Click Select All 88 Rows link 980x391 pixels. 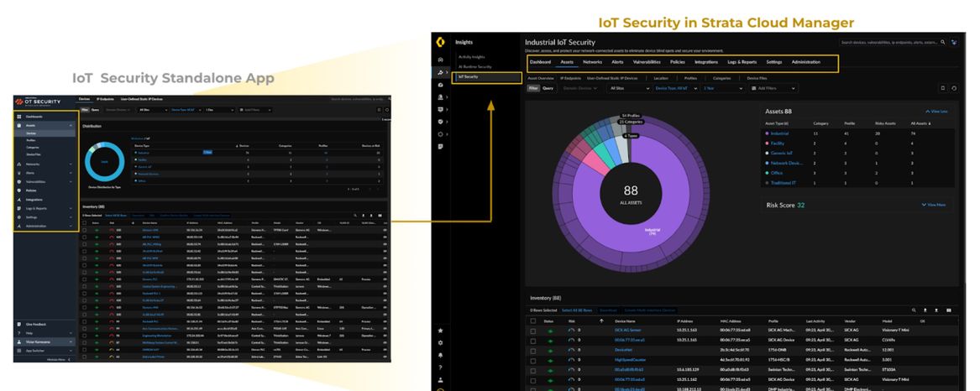pyautogui.click(x=577, y=310)
